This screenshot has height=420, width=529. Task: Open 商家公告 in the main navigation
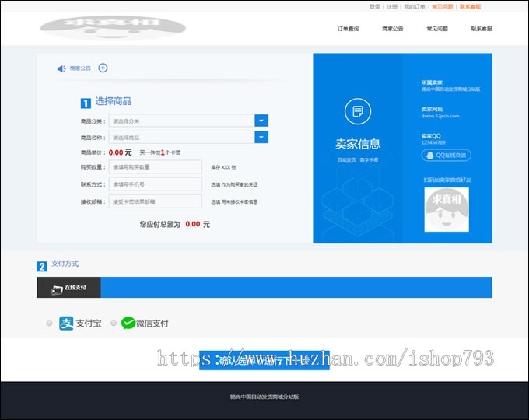click(x=393, y=29)
